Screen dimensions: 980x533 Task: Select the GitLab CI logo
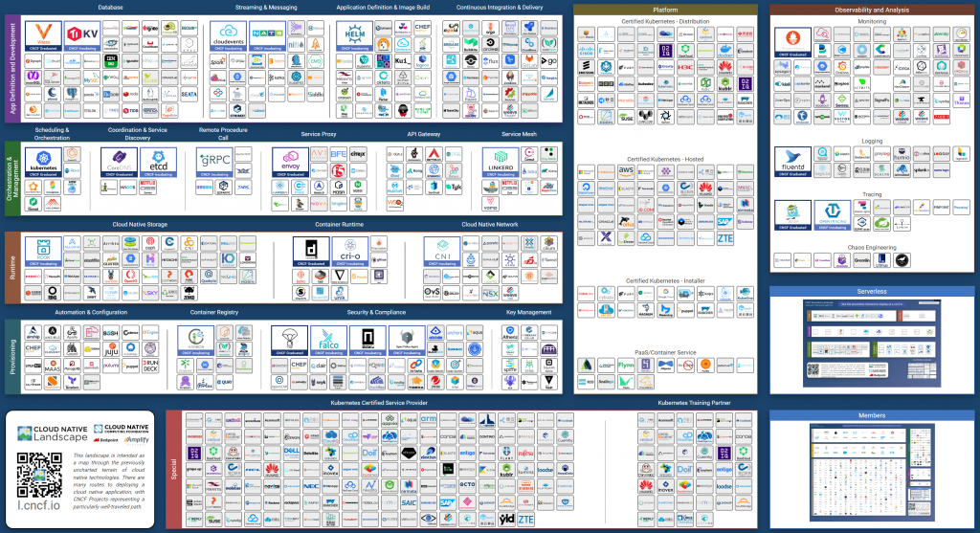click(x=529, y=61)
